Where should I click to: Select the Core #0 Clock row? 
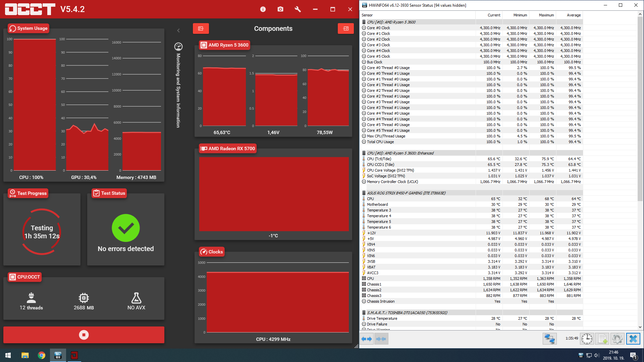(x=471, y=28)
